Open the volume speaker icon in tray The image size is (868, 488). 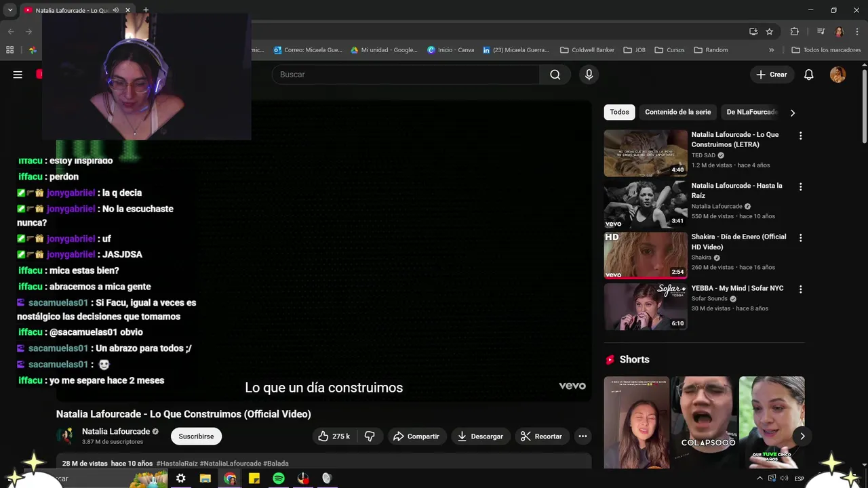click(x=784, y=479)
